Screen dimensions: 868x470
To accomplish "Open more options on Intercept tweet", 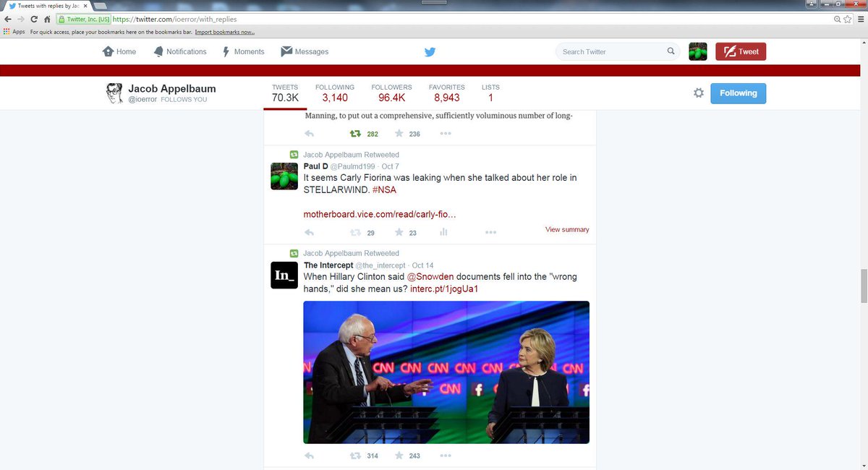I will pyautogui.click(x=446, y=456).
